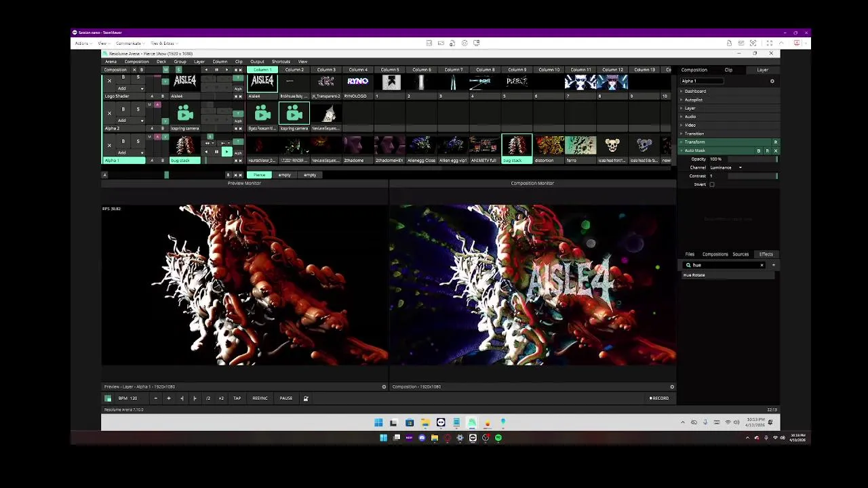This screenshot has width=868, height=488.
Task: Switch to the Sources tab
Action: [741, 254]
